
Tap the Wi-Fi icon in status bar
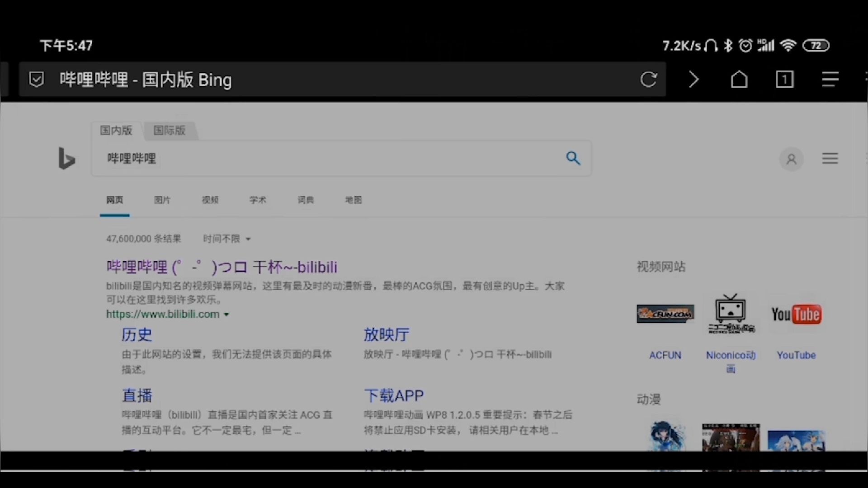(788, 46)
